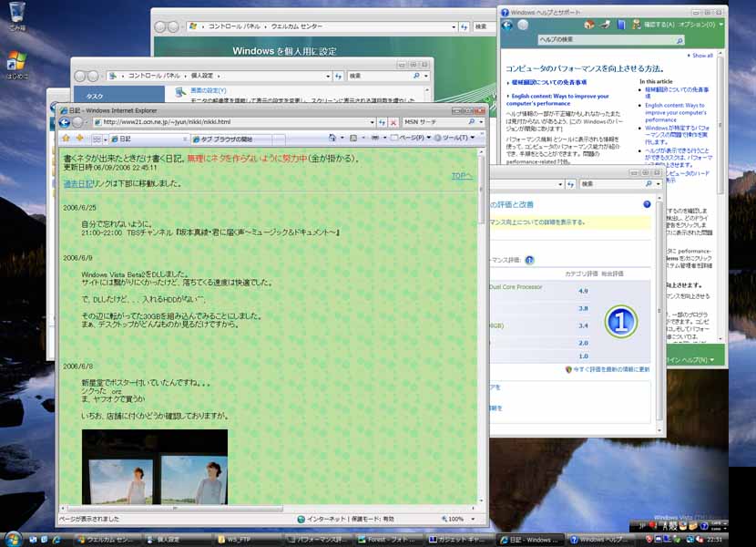Screen dimensions: 756x547
Task: Switch to the WS_FTP taskbar button
Action: tap(248, 540)
